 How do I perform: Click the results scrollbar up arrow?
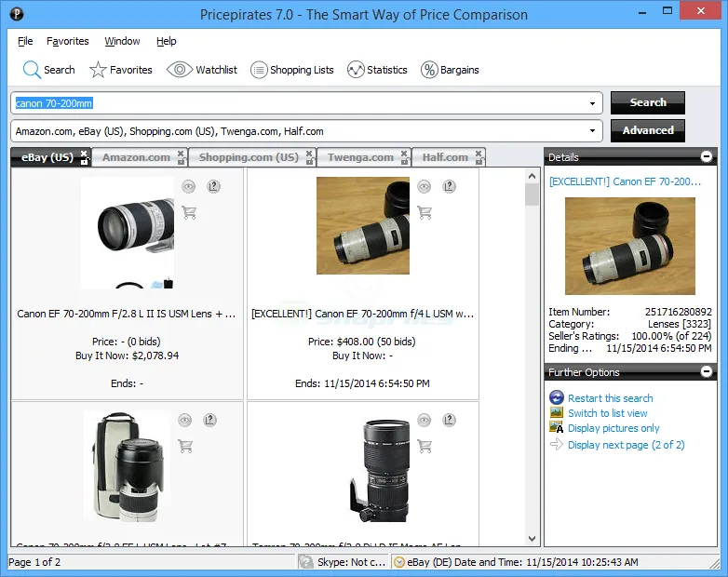coord(533,176)
